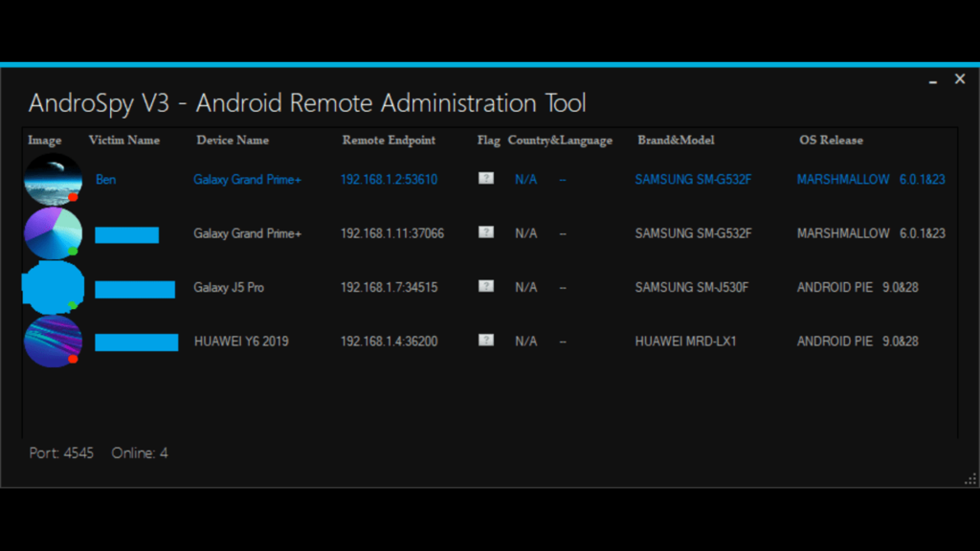This screenshot has width=980, height=551.
Task: Click N/A country in Ben's row
Action: coord(525,180)
